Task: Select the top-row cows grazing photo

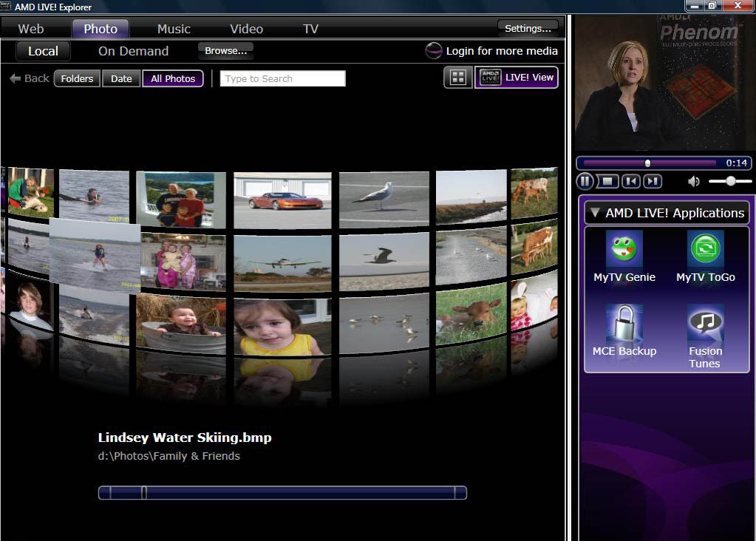Action: (x=534, y=194)
